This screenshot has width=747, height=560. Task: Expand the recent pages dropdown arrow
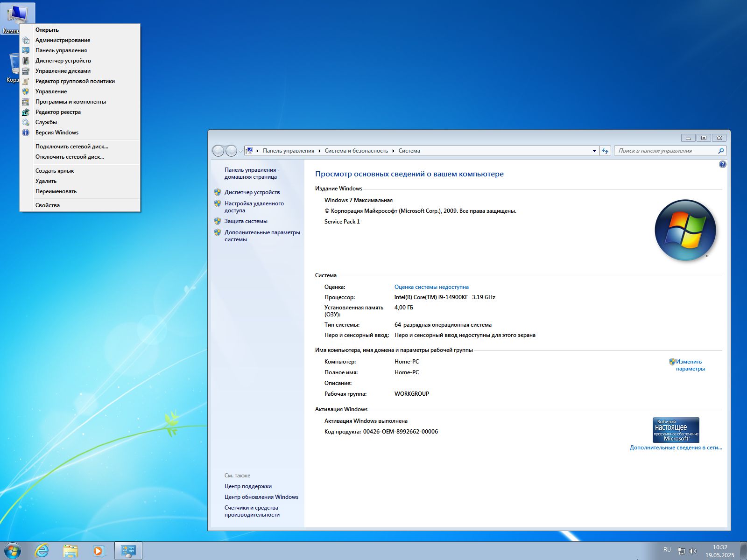point(241,151)
